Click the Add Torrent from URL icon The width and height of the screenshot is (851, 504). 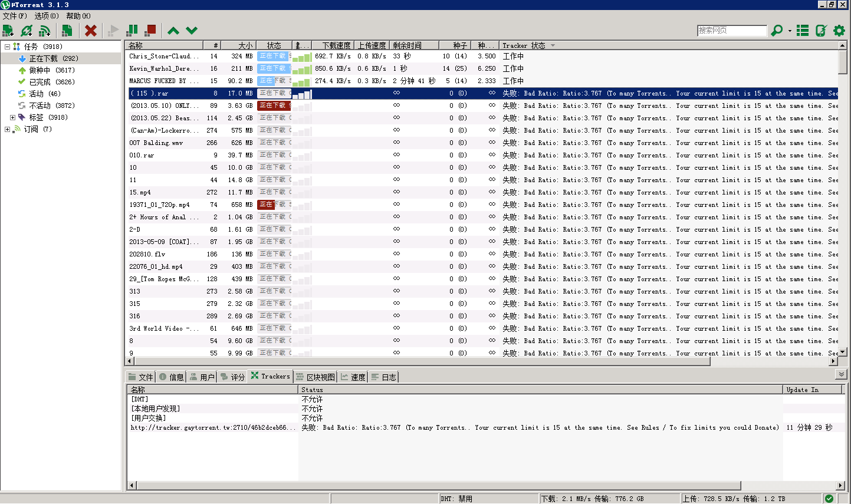point(27,31)
